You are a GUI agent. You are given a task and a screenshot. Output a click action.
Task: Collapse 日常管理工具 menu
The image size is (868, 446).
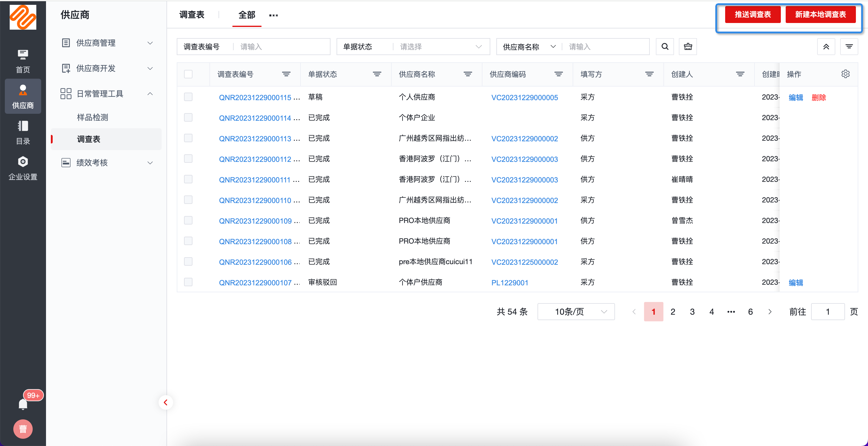[107, 93]
